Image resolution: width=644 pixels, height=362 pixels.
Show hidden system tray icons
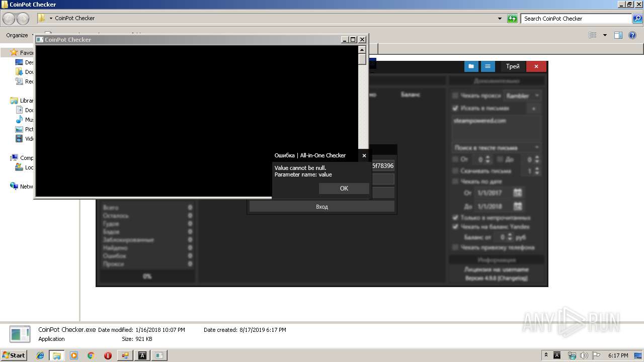click(x=546, y=355)
